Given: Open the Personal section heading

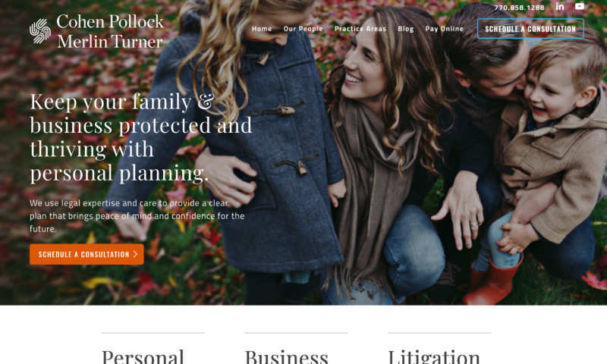Looking at the screenshot, I should 143,356.
